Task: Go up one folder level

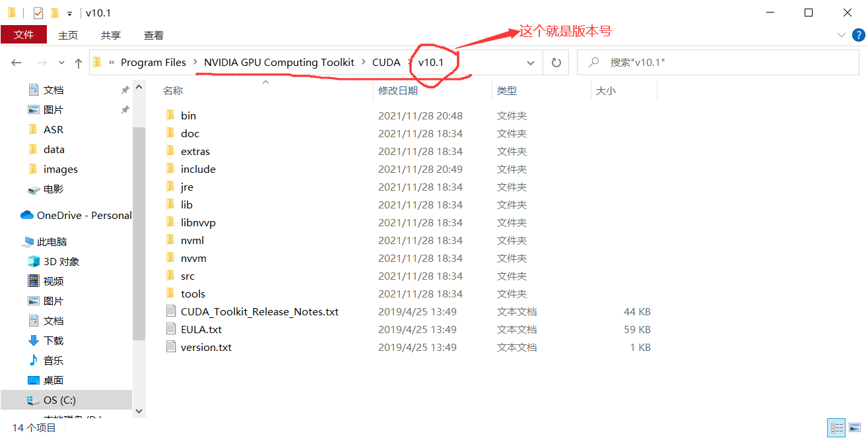Action: 79,63
